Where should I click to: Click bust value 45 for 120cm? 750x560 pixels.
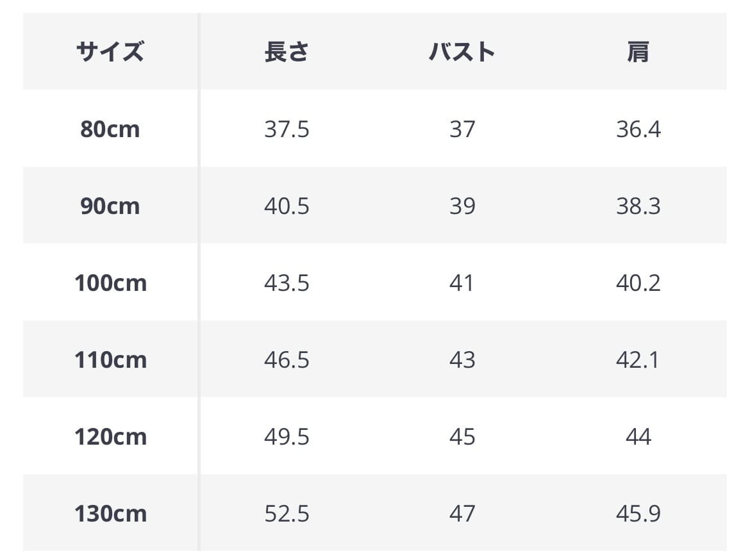(x=462, y=437)
